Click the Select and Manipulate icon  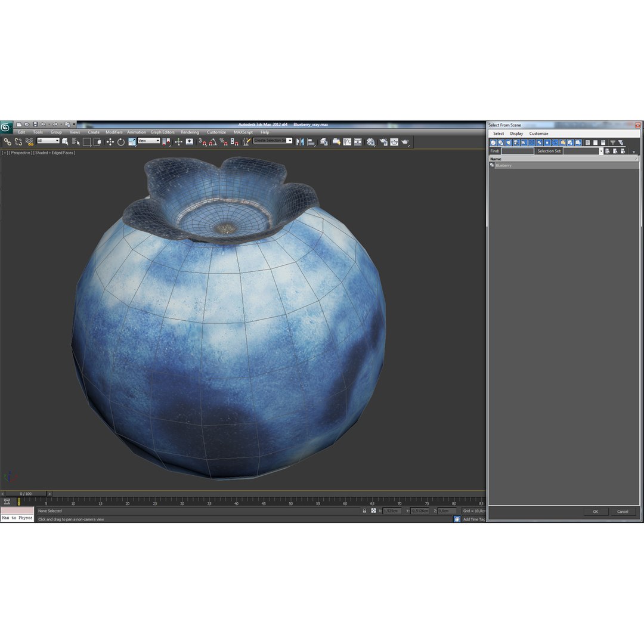(179, 142)
